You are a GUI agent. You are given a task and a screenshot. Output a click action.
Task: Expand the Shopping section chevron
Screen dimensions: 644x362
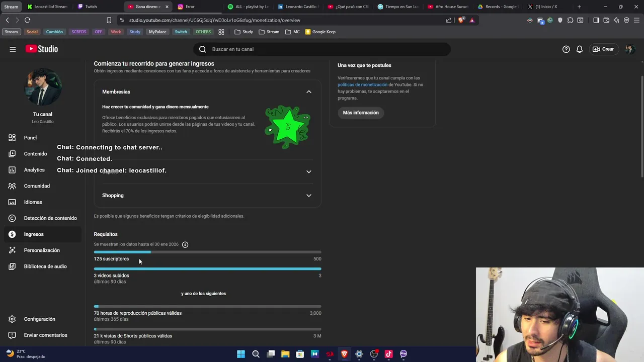pos(309,196)
